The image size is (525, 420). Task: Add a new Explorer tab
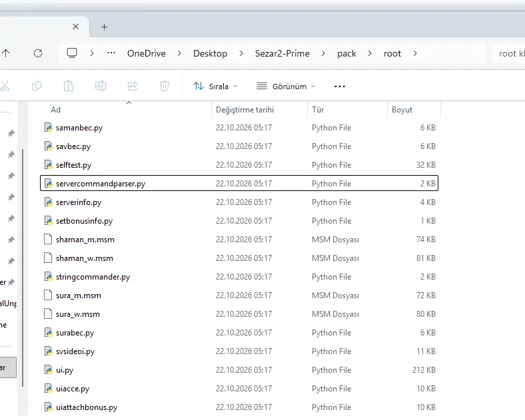click(x=104, y=27)
